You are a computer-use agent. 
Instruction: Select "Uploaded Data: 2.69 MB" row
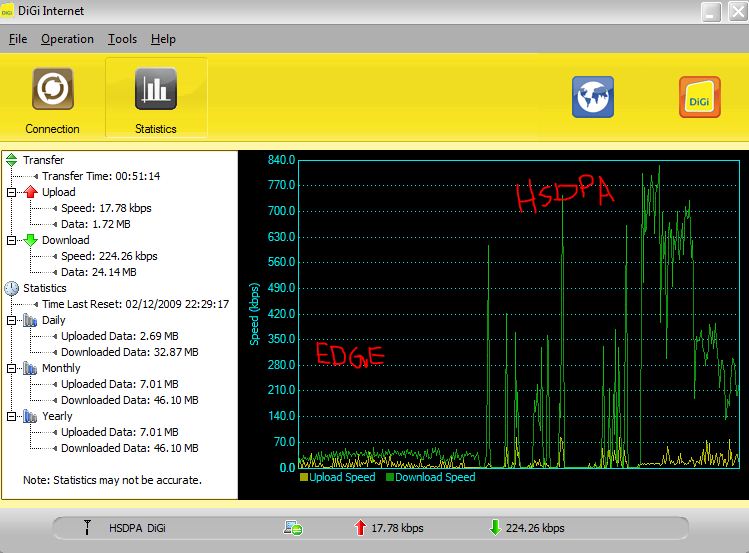click(119, 336)
